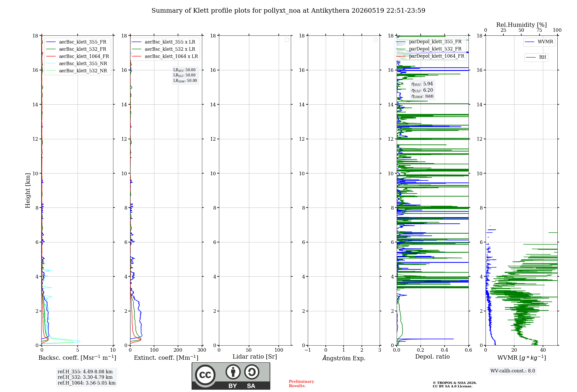Click the empty legend box in Ångström plot
The height and width of the screenshot is (392, 577).
point(376,40)
